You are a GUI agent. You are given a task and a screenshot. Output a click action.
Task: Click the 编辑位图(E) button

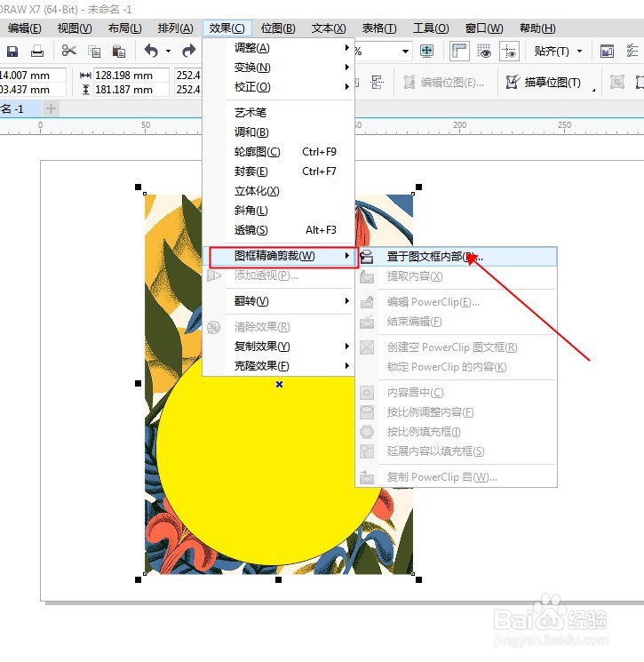pyautogui.click(x=444, y=83)
